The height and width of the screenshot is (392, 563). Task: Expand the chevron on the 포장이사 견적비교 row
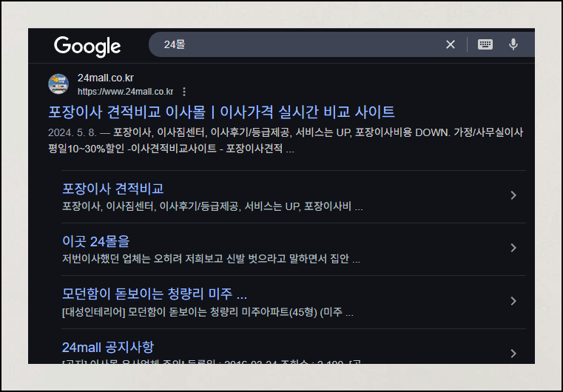click(513, 195)
